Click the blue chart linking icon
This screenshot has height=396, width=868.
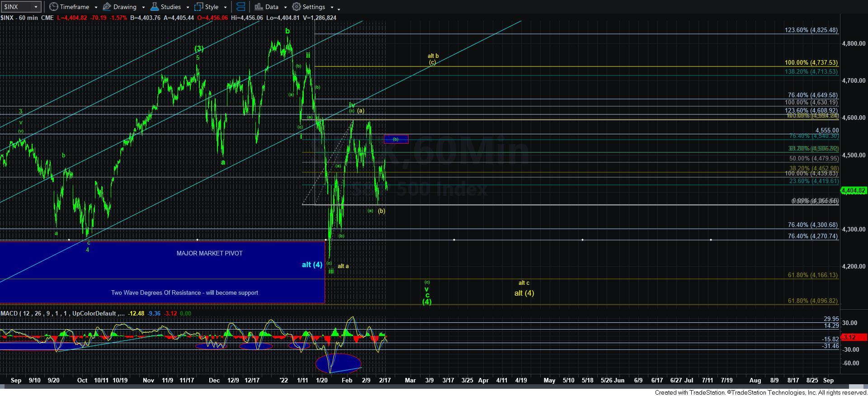pyautogui.click(x=241, y=7)
